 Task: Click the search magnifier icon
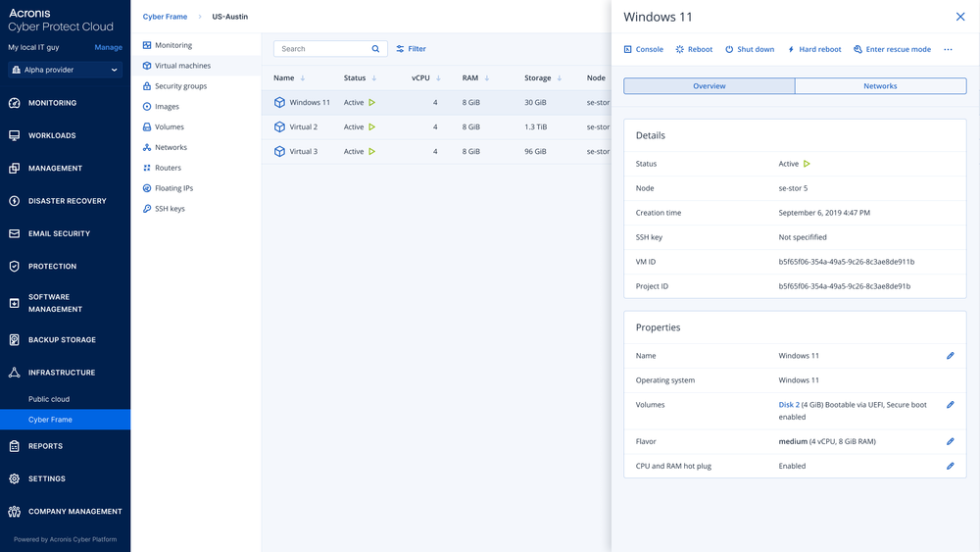[x=375, y=49]
